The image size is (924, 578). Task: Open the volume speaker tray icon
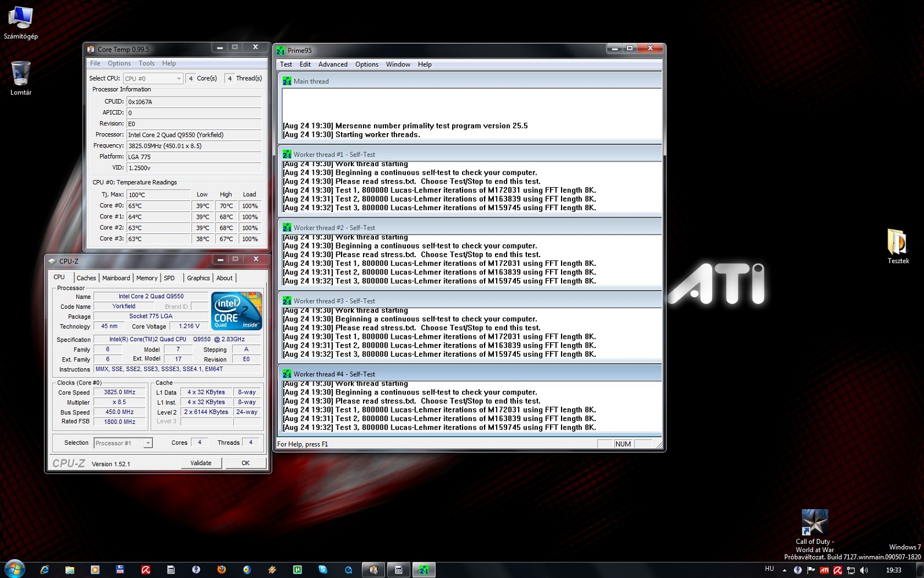coord(864,570)
